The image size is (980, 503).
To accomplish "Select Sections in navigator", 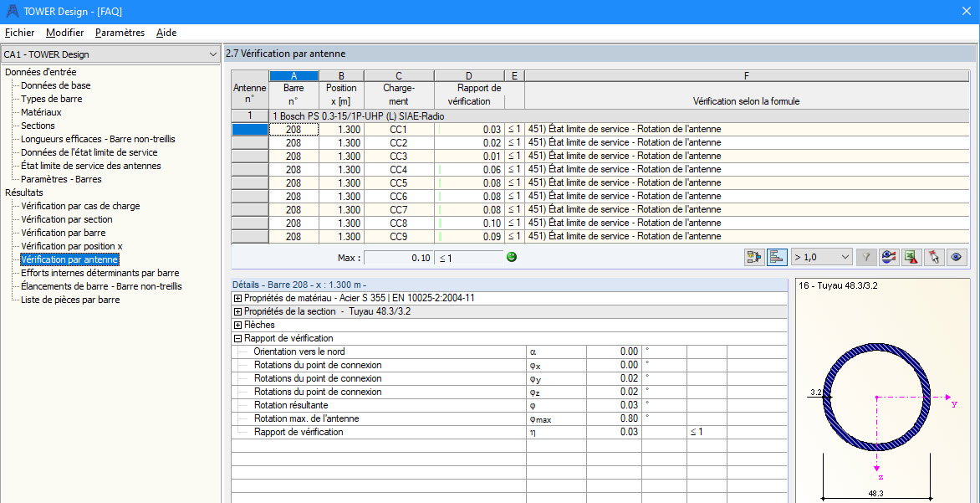I will (38, 126).
